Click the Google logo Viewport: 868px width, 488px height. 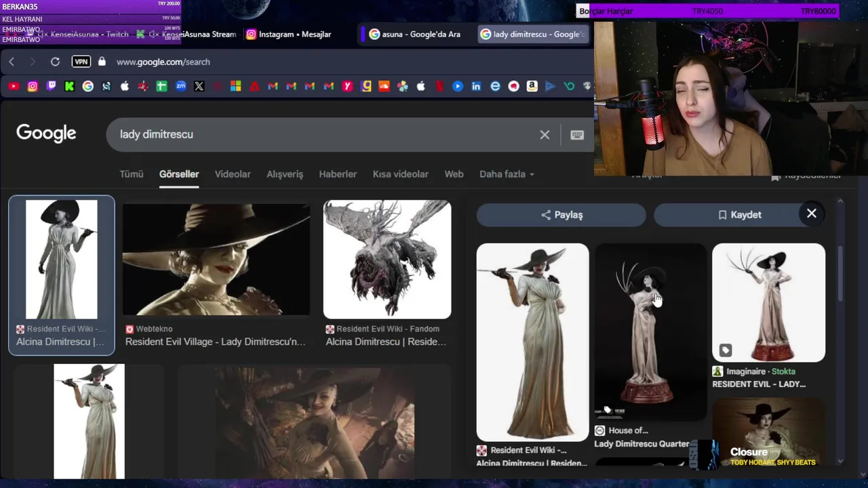tap(46, 134)
